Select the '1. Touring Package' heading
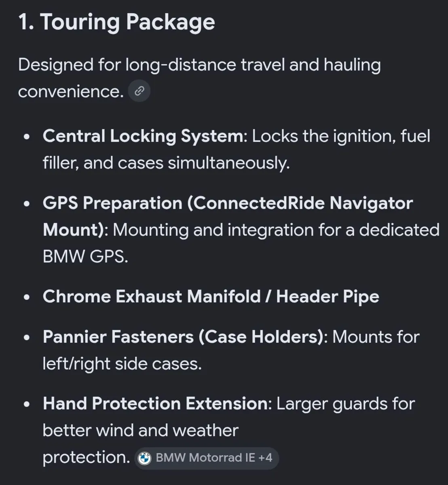The width and height of the screenshot is (448, 485). pos(116,21)
